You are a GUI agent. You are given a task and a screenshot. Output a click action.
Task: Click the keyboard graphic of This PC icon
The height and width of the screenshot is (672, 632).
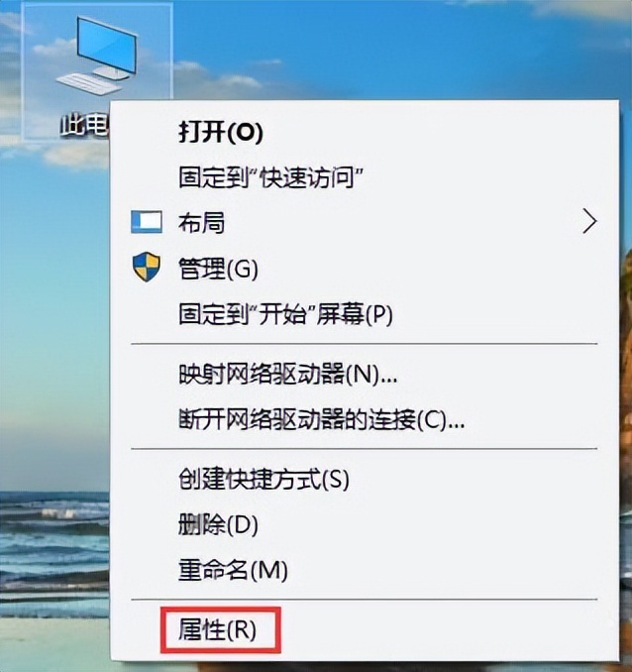[89, 84]
